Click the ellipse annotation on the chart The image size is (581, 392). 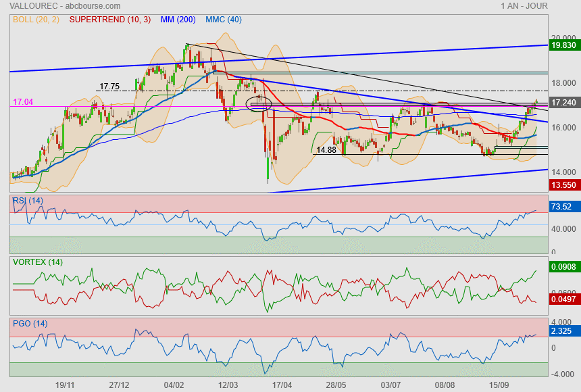click(x=259, y=103)
